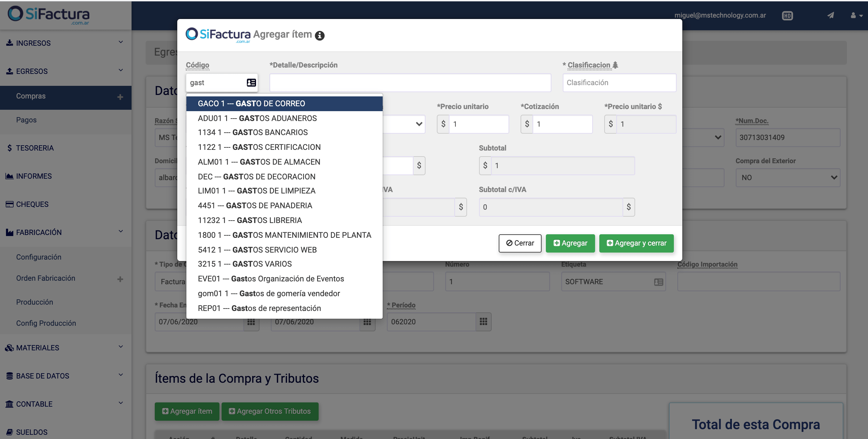
Task: Click the info icon beside Agregar ítem
Action: click(319, 36)
